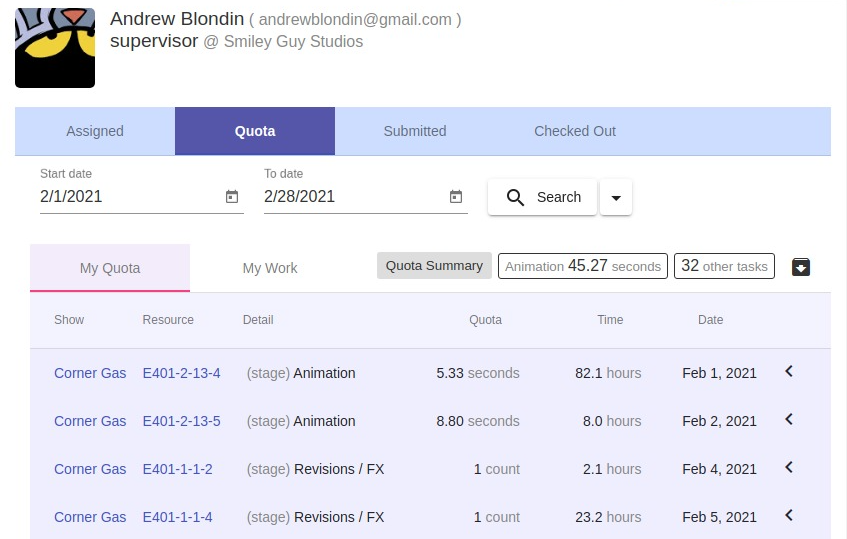Open the To date calendar picker icon
The width and height of the screenshot is (847, 539).
(456, 197)
